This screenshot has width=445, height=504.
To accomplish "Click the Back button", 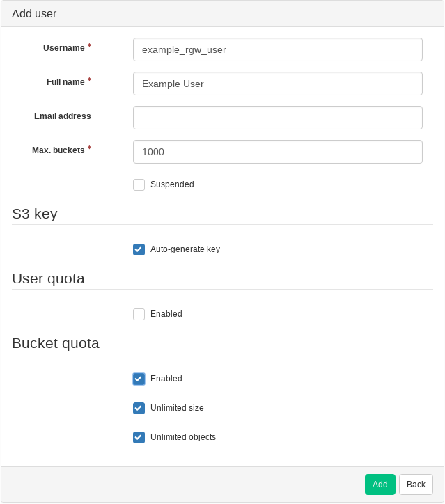I will [x=416, y=485].
